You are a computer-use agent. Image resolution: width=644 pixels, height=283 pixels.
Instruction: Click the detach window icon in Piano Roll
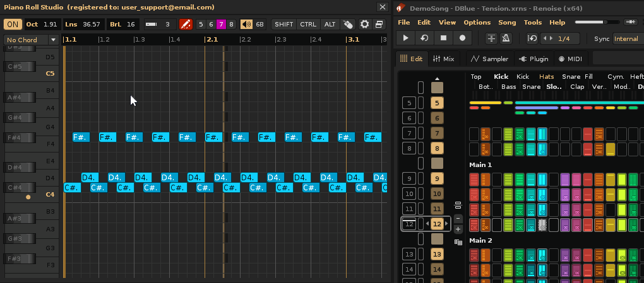(379, 25)
